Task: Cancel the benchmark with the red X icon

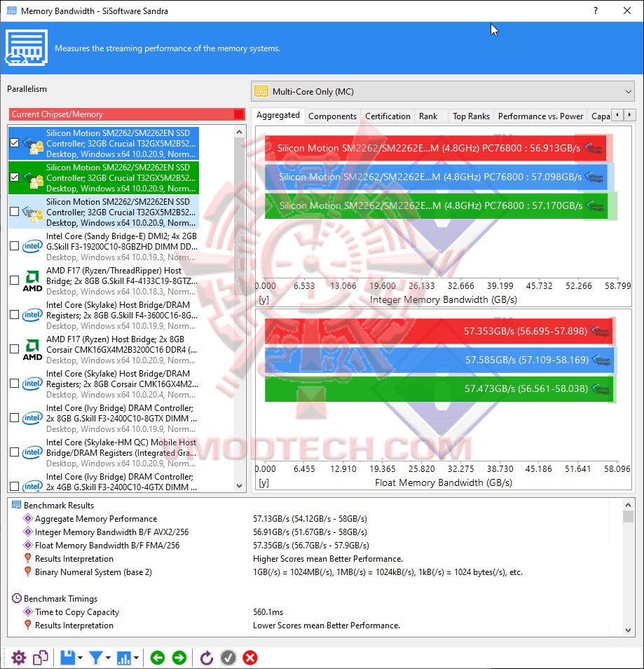Action: coord(250,658)
